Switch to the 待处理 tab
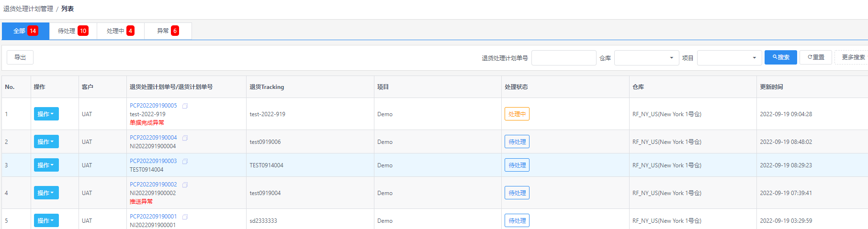The width and height of the screenshot is (868, 229). [x=73, y=31]
